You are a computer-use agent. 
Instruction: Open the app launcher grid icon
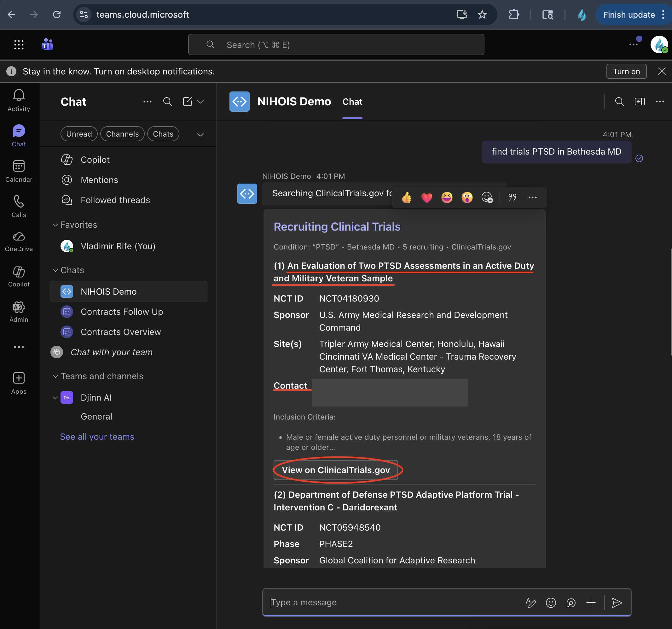click(19, 45)
